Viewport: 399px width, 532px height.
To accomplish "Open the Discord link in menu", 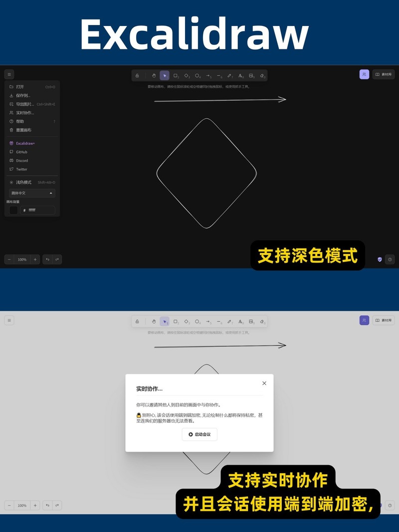I will [x=32, y=161].
